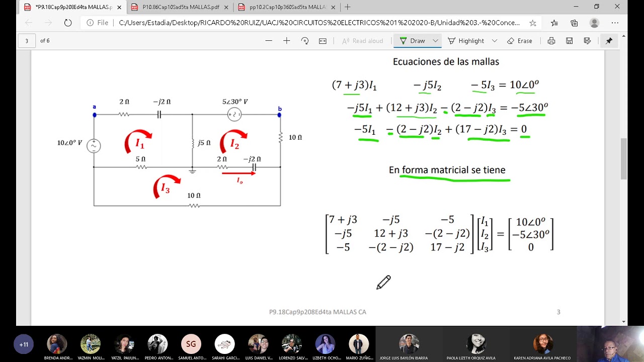Save the PDF with the disk icon
Image resolution: width=644 pixels, height=362 pixels.
(x=570, y=41)
